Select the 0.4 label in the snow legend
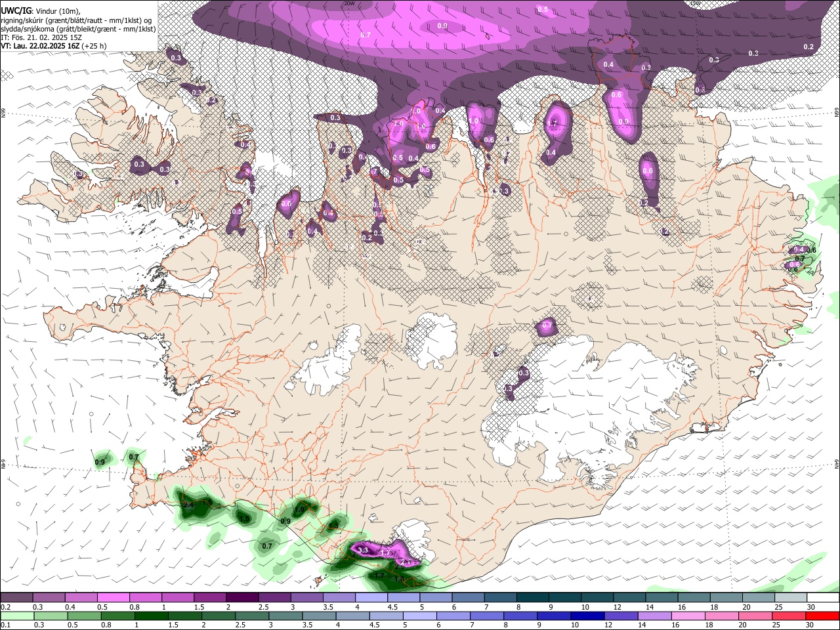 70,607
